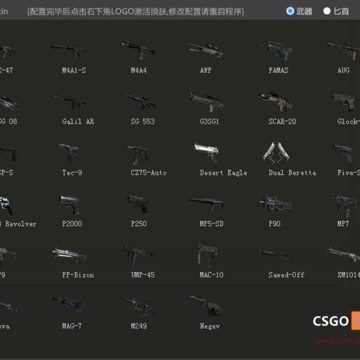Viewport: 360px width, 360px height.
Task: Choose the MP5-SD submachine gun icon
Action: tap(207, 204)
